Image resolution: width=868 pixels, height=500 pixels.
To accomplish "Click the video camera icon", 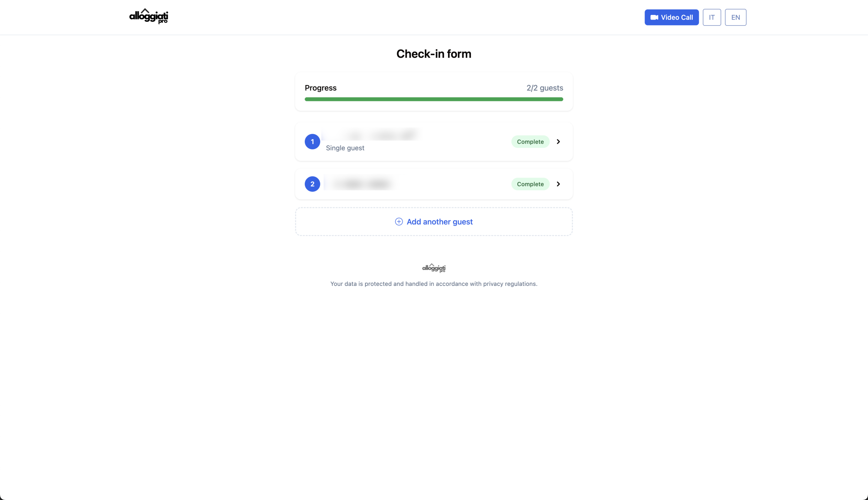I will click(x=654, y=17).
